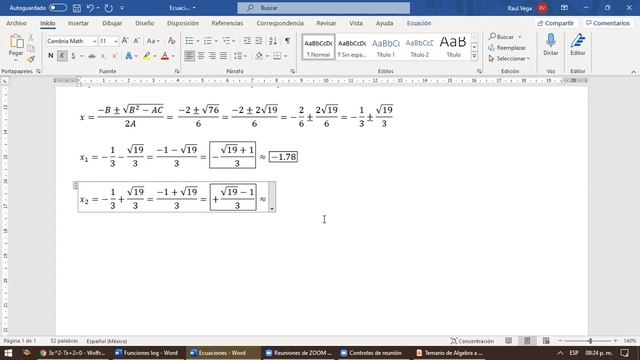Open the Archivo menu
Viewport: 640px width, 360px height.
pyautogui.click(x=16, y=23)
